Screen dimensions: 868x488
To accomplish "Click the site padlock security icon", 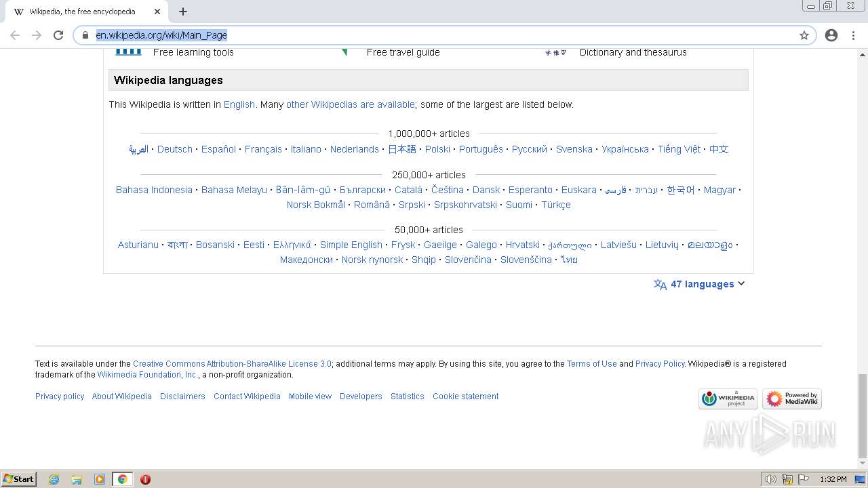I will [x=85, y=35].
